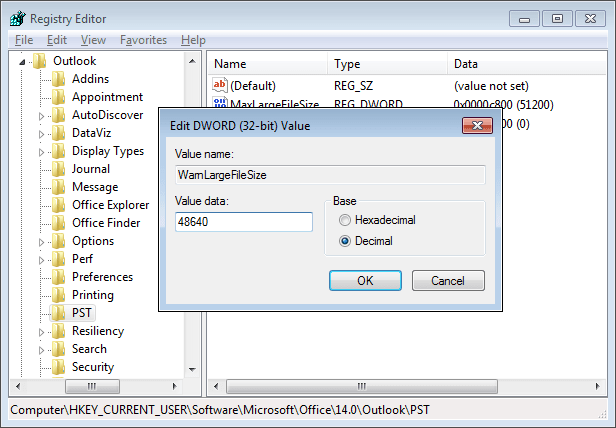Confirm the DWORD edit with OK
The image size is (616, 428).
365,281
